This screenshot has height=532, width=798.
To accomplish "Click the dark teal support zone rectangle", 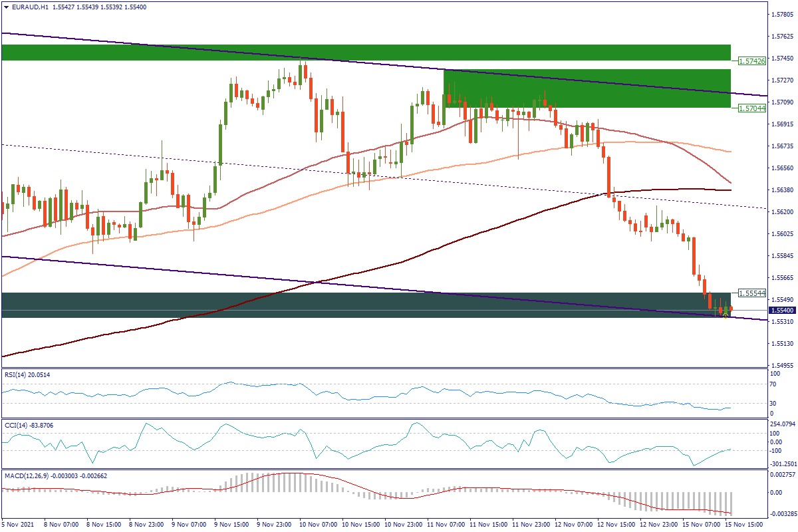I will pos(332,305).
